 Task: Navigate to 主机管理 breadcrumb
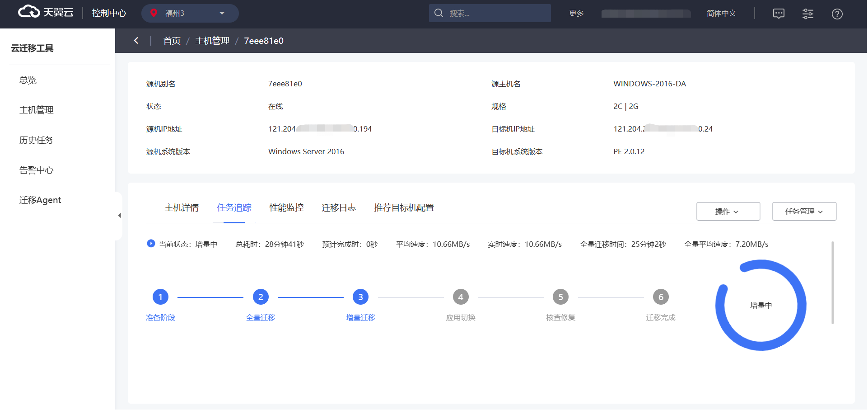click(x=212, y=41)
